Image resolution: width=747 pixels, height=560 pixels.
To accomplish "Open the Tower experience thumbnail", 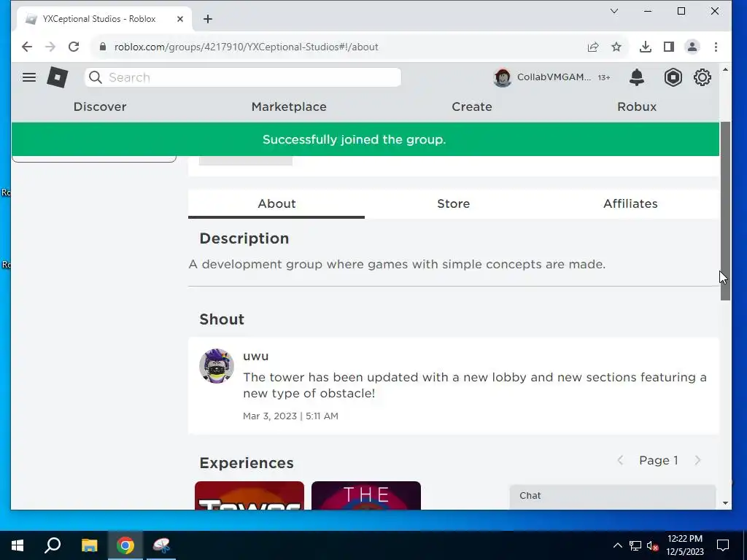I will click(x=249, y=495).
